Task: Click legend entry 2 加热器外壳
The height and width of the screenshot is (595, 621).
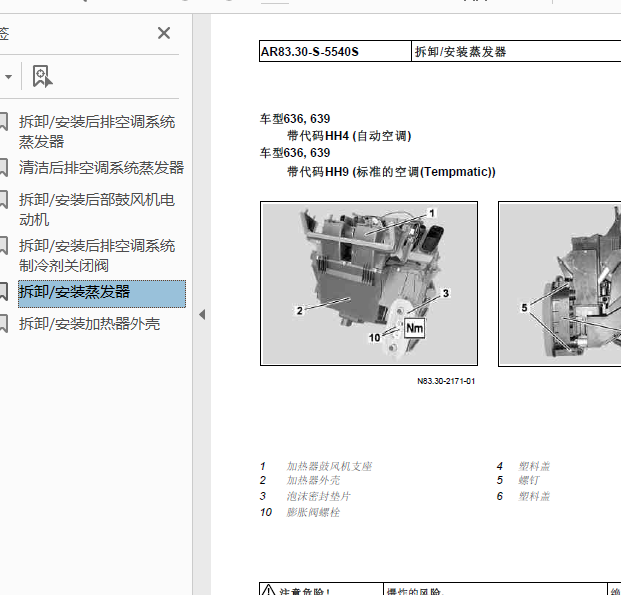Action: coord(300,481)
